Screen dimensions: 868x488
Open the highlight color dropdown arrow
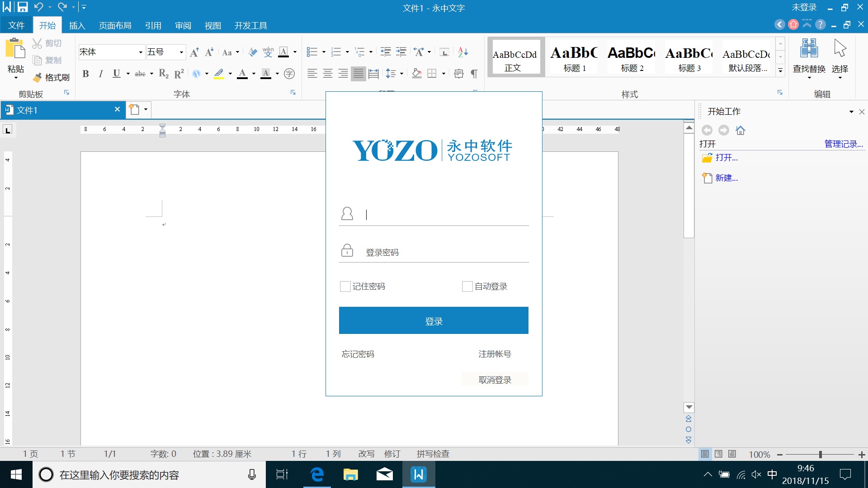click(x=230, y=74)
